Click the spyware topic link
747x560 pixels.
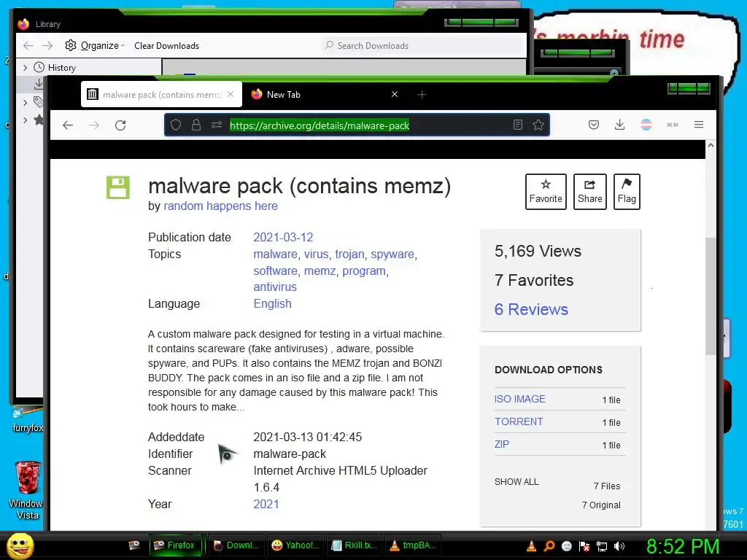coord(392,254)
